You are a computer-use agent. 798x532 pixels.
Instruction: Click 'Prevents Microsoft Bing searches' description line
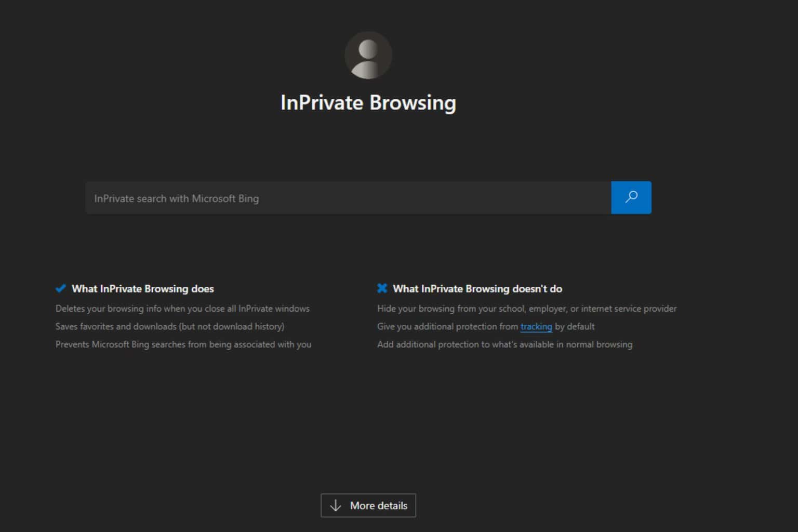(x=183, y=344)
